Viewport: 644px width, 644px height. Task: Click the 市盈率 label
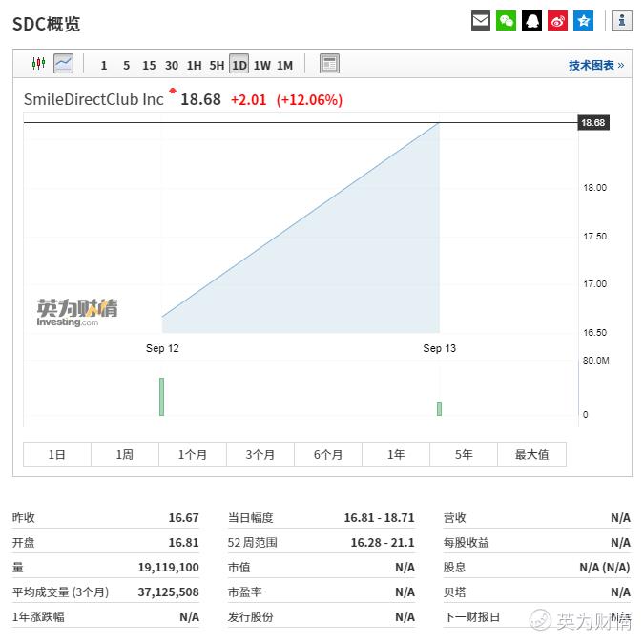(245, 592)
